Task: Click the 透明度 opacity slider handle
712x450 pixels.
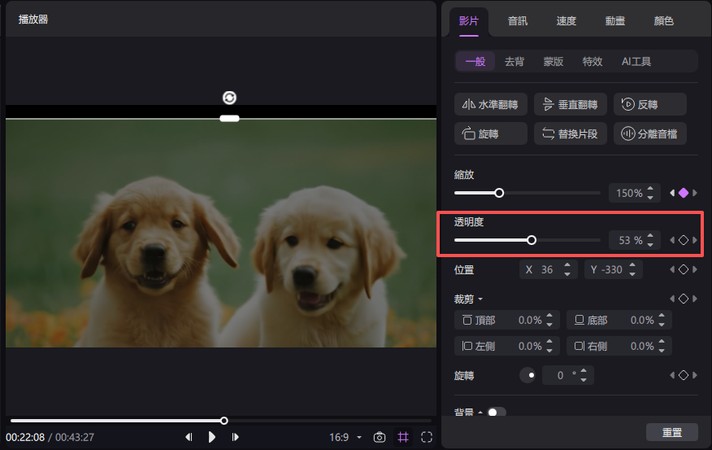Action: [x=531, y=240]
